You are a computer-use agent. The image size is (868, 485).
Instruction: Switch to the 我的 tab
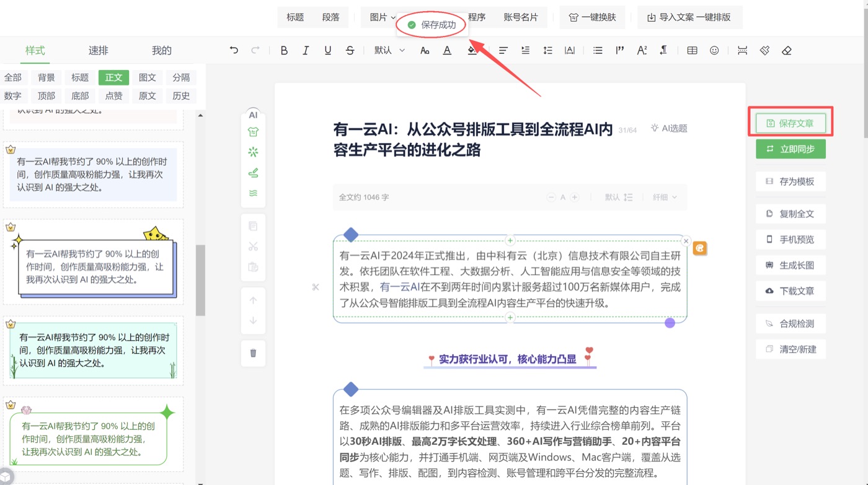coord(162,51)
